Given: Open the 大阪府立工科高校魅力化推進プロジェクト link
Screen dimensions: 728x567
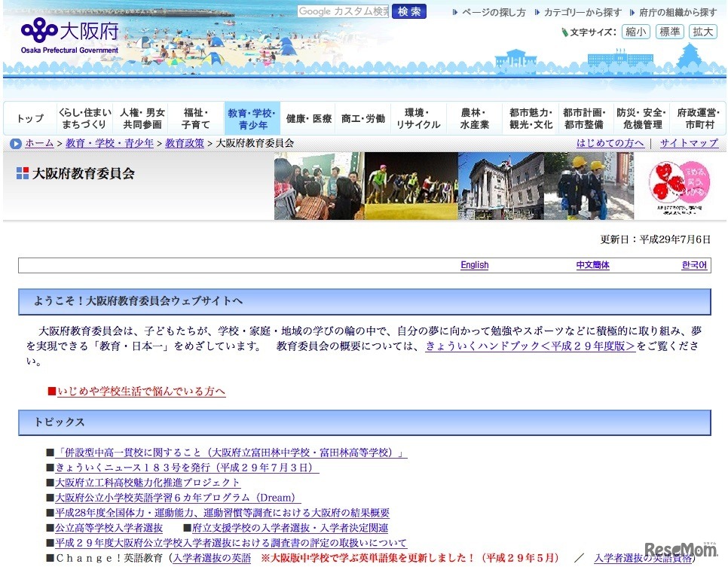Looking at the screenshot, I should pos(148,483).
